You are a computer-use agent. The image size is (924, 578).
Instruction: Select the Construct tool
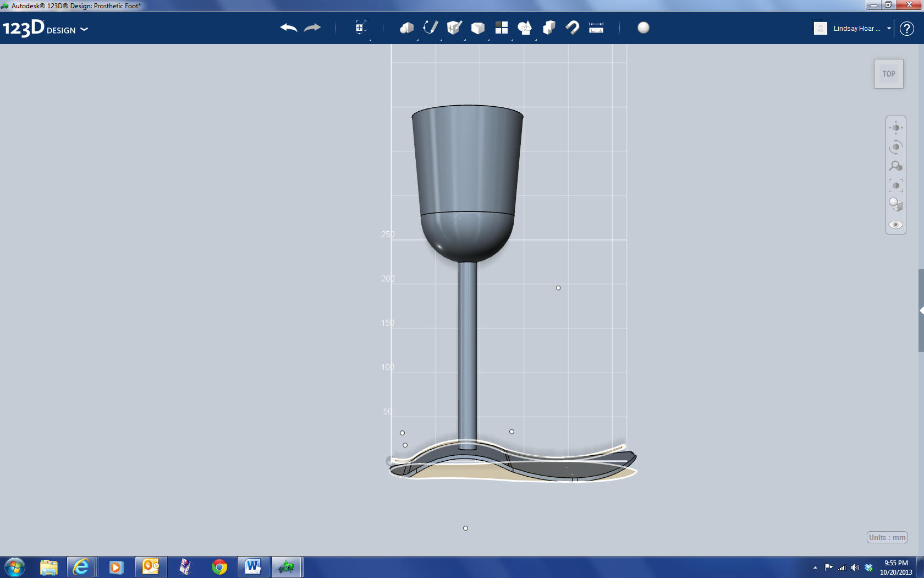pos(454,27)
